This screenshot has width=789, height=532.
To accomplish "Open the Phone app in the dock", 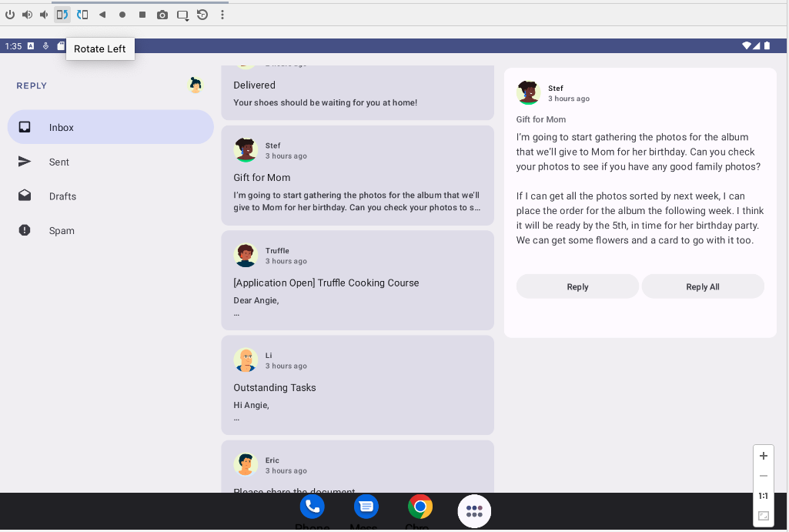I will (x=312, y=507).
